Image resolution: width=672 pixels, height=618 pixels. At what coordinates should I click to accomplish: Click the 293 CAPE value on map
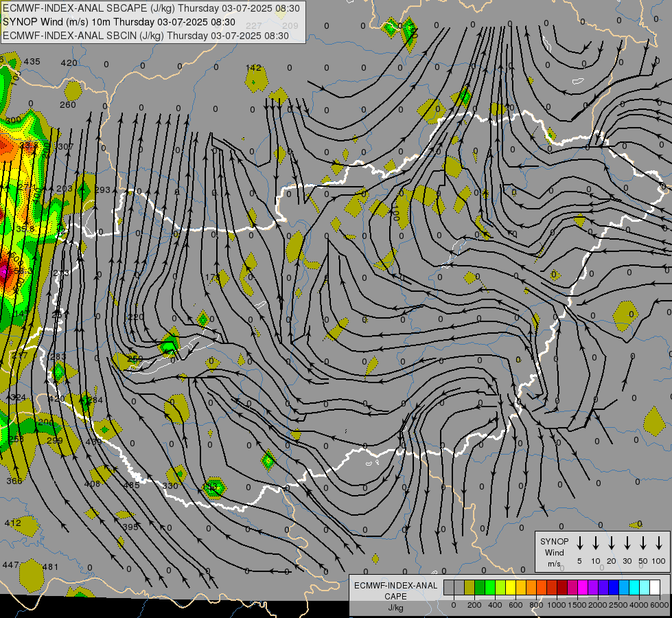click(102, 190)
